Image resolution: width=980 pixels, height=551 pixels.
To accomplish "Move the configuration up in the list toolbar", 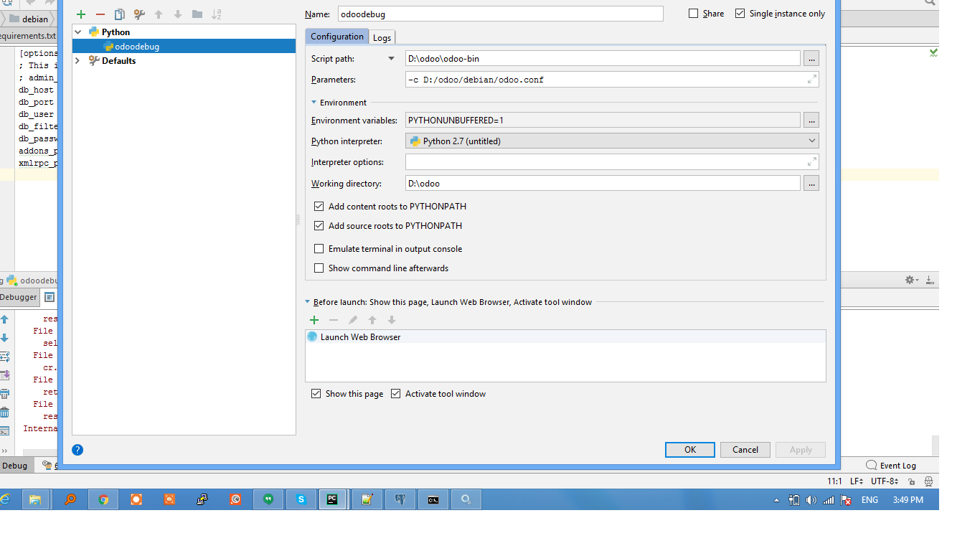I will [159, 14].
